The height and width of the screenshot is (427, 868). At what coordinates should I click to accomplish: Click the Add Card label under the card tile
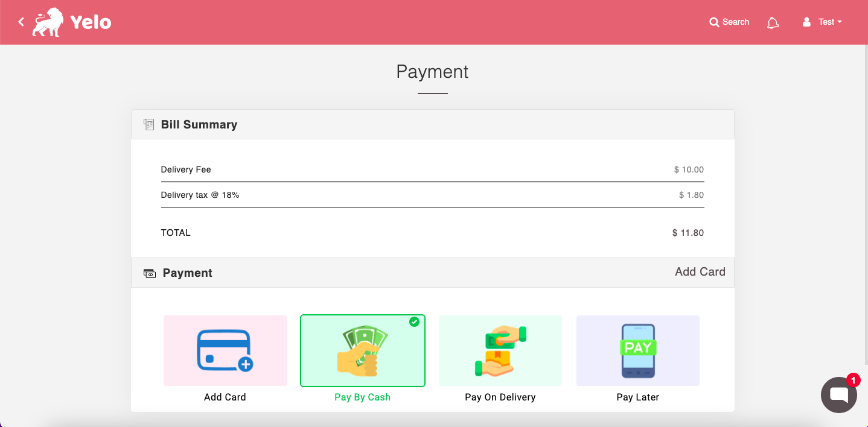click(225, 397)
